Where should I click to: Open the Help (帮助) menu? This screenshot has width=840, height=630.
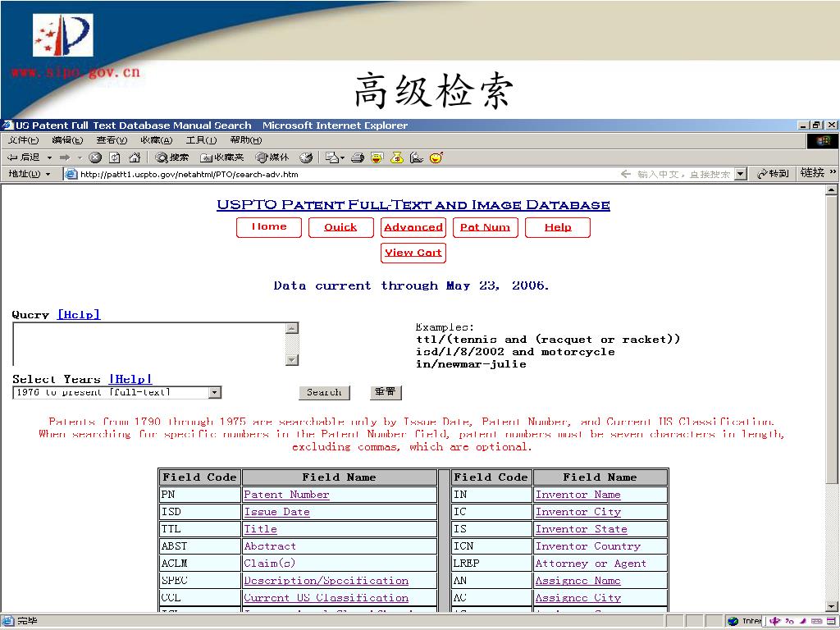tap(246, 140)
